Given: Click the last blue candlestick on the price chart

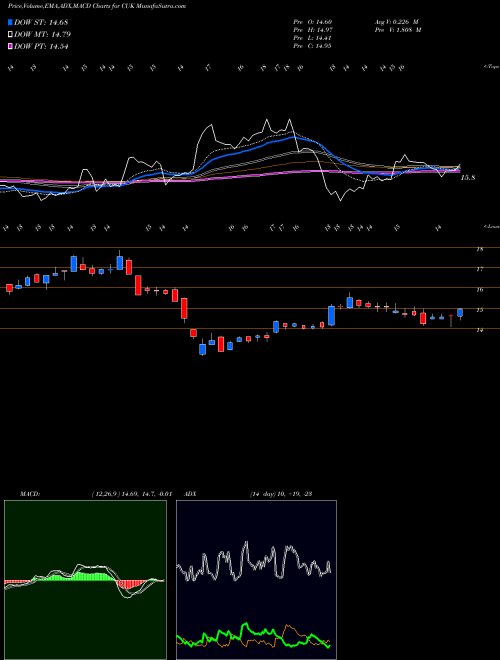Looking at the screenshot, I should pyautogui.click(x=460, y=313).
